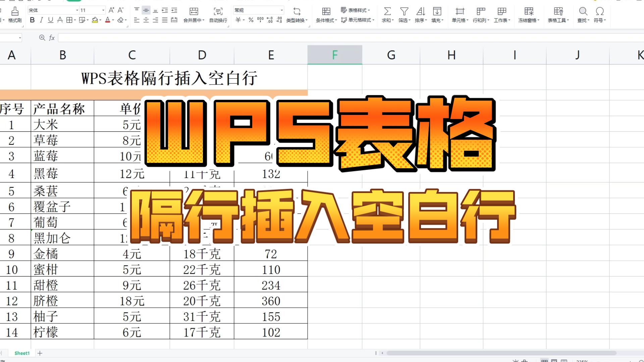The width and height of the screenshot is (644, 362).
Task: Click cell containing 柠檬
Action: pos(62,332)
